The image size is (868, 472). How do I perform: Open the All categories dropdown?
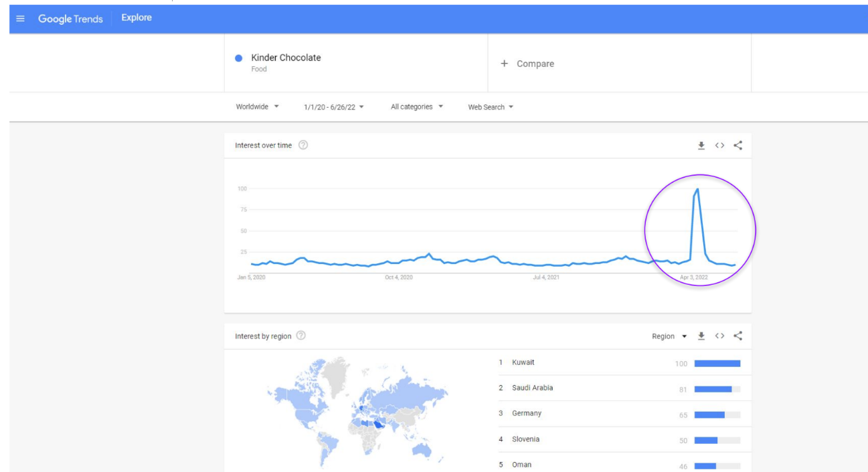(x=417, y=107)
